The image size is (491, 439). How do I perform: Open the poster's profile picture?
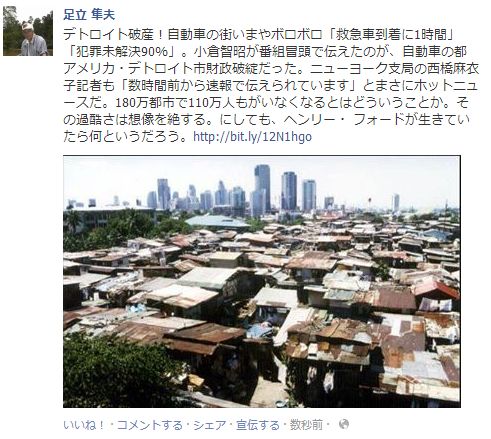(x=28, y=31)
